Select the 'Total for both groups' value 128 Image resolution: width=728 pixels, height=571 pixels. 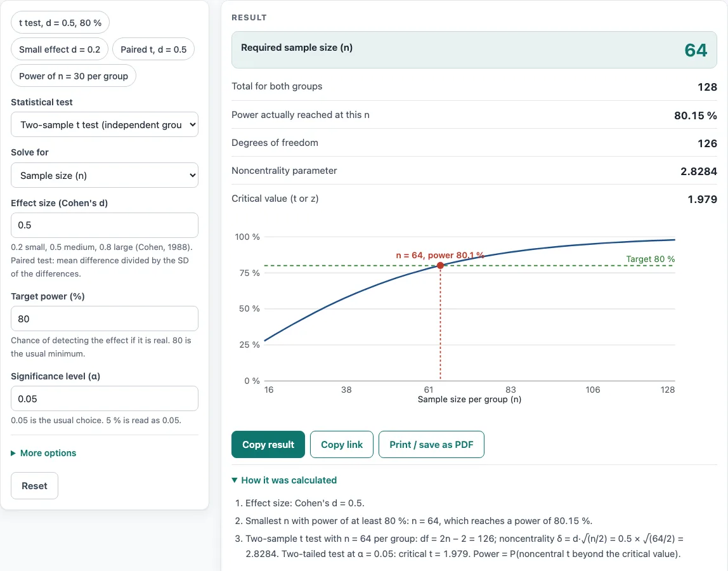[707, 87]
